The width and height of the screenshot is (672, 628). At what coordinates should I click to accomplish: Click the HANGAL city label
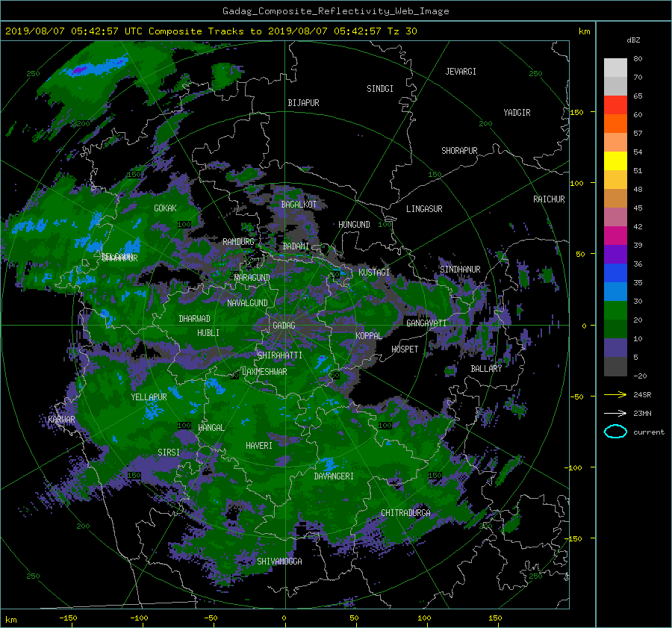211,428
